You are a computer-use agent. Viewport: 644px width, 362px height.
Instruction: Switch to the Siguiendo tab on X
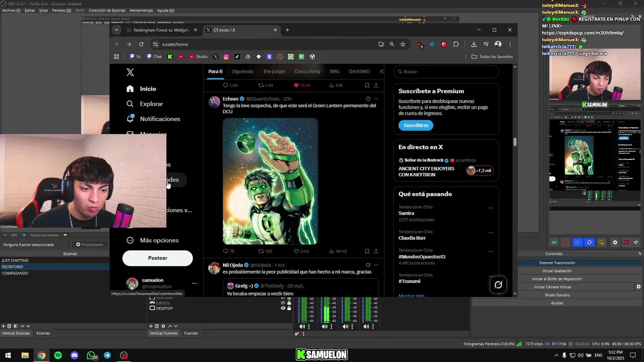pos(243,71)
